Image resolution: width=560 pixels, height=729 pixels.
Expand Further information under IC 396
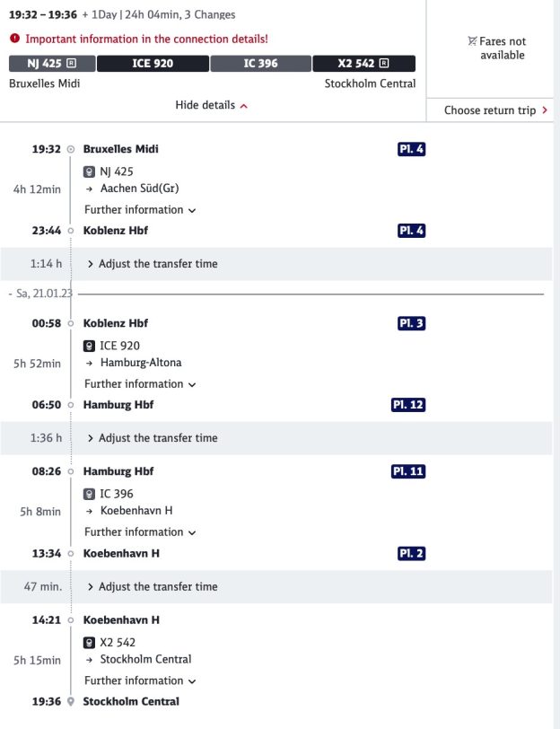point(140,531)
